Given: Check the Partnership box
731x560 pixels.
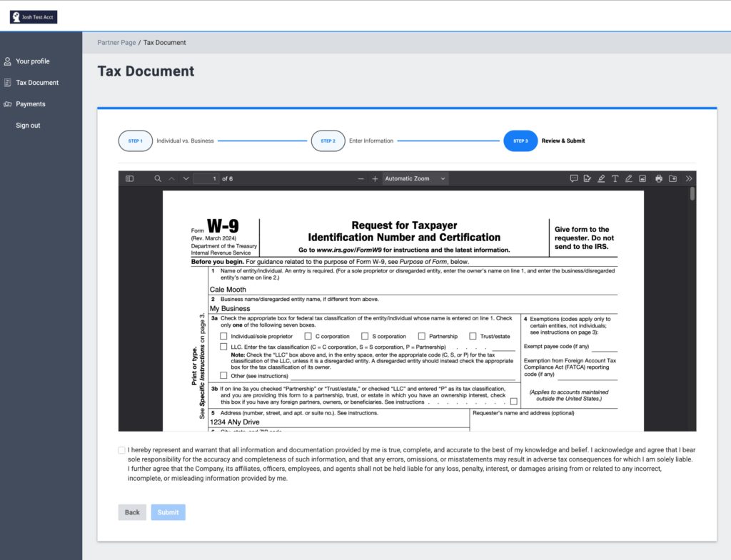Looking at the screenshot, I should pyautogui.click(x=422, y=336).
